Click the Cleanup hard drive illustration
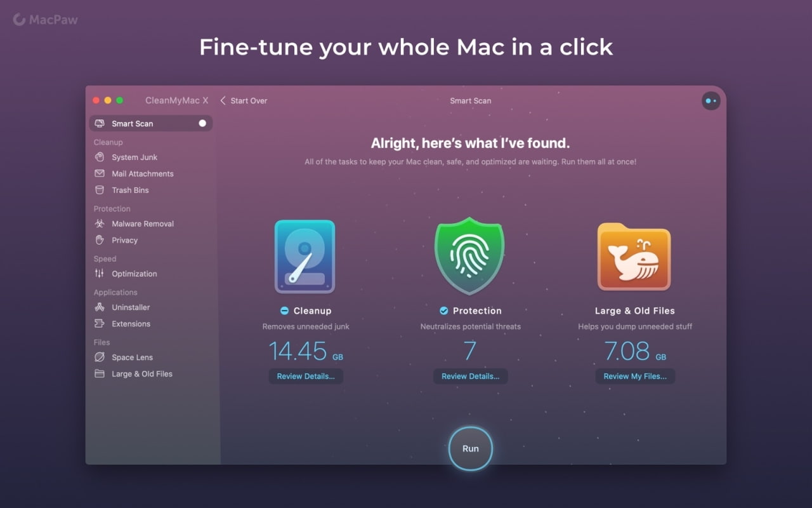Viewport: 812px width, 508px height. [x=305, y=257]
